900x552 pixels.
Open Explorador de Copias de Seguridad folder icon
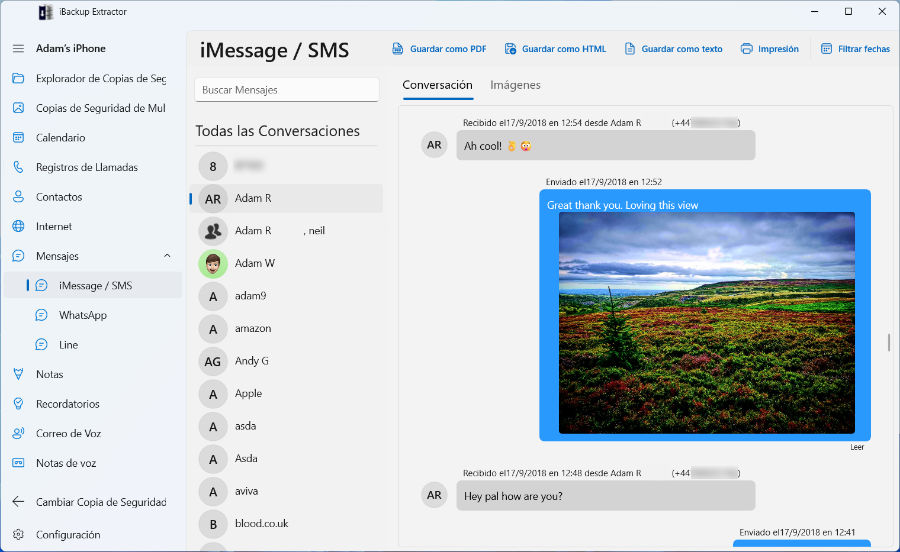(18, 78)
